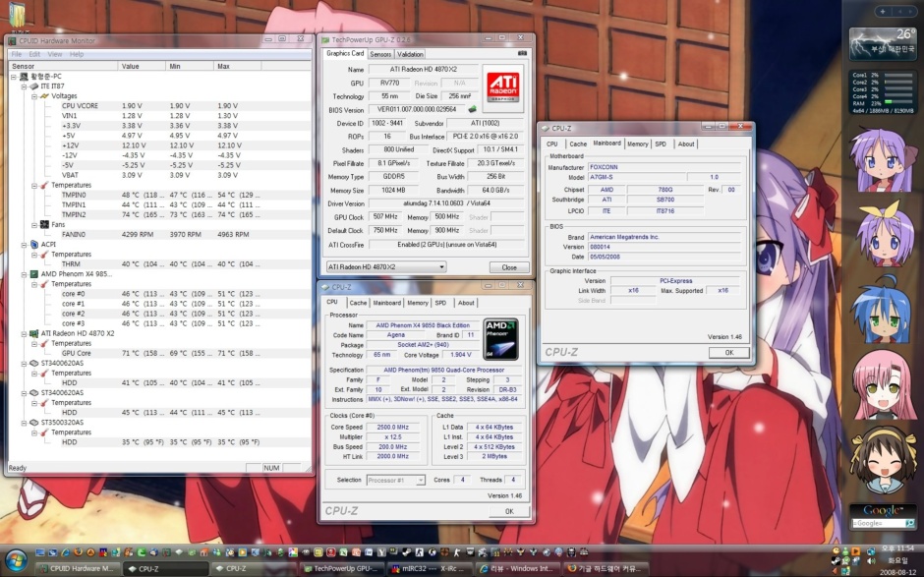Screen dimensions: 924x577
Task: Select the CPU VCORE row
Action: coord(159,106)
